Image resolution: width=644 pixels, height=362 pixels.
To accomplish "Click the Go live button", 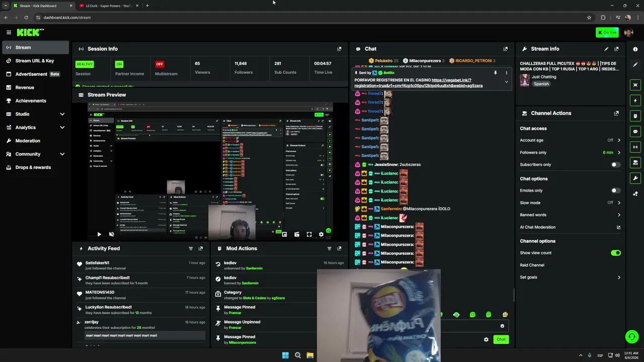I will pyautogui.click(x=607, y=33).
